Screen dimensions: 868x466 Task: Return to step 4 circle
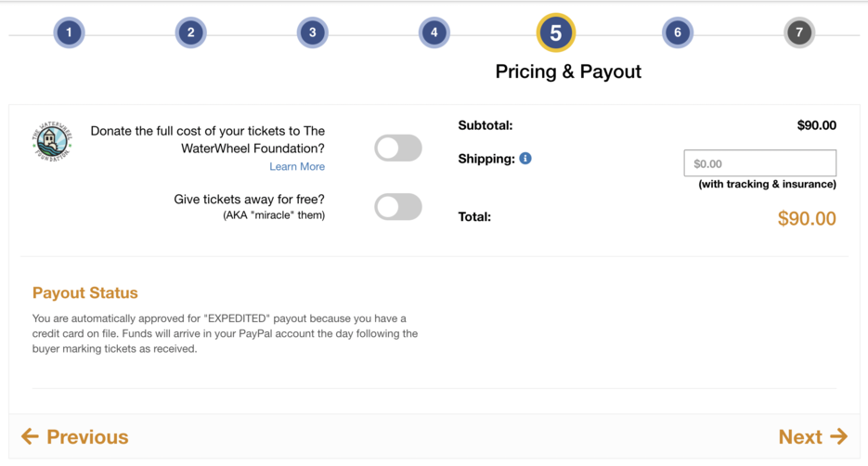(x=434, y=32)
